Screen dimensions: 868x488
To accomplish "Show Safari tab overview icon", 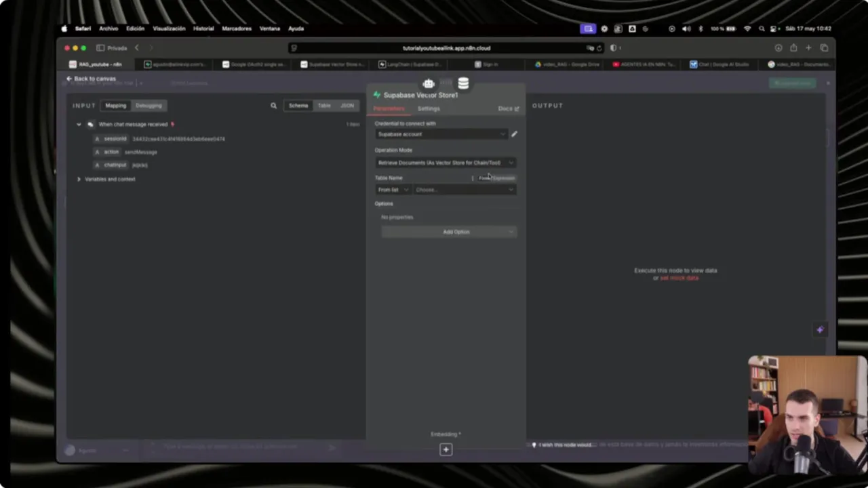I will point(824,48).
